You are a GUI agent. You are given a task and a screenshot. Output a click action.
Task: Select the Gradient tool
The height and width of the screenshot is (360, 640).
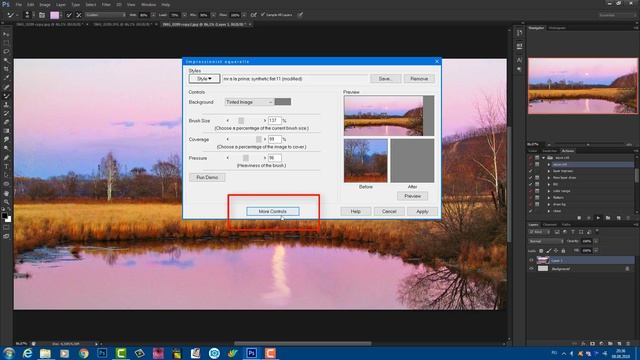(6, 131)
